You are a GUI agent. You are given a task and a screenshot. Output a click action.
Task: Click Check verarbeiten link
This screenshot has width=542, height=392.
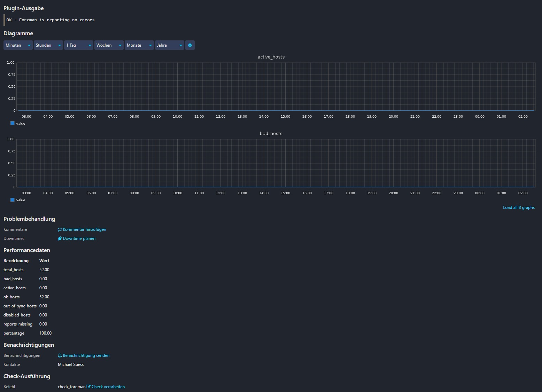(x=108, y=387)
